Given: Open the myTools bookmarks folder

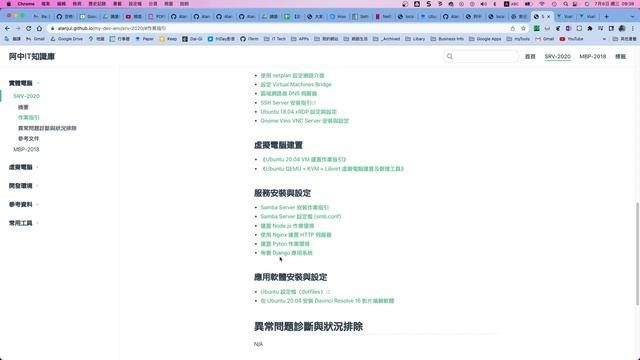Looking at the screenshot, I should pyautogui.click(x=518, y=39).
